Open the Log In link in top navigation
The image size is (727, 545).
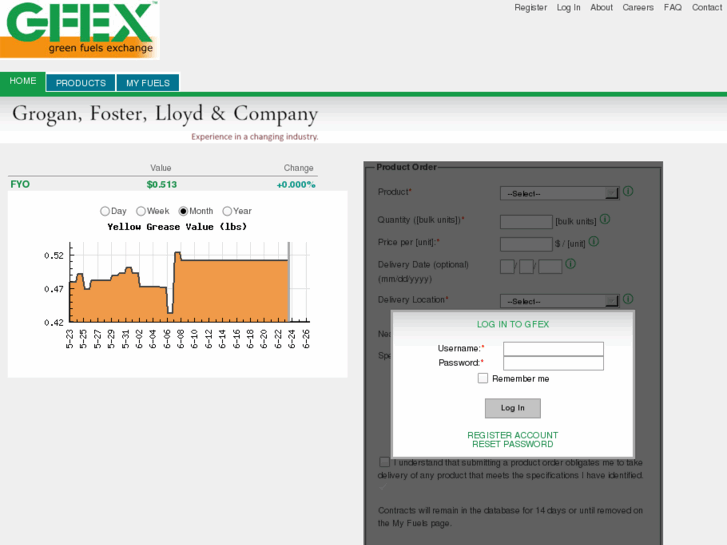coord(568,7)
